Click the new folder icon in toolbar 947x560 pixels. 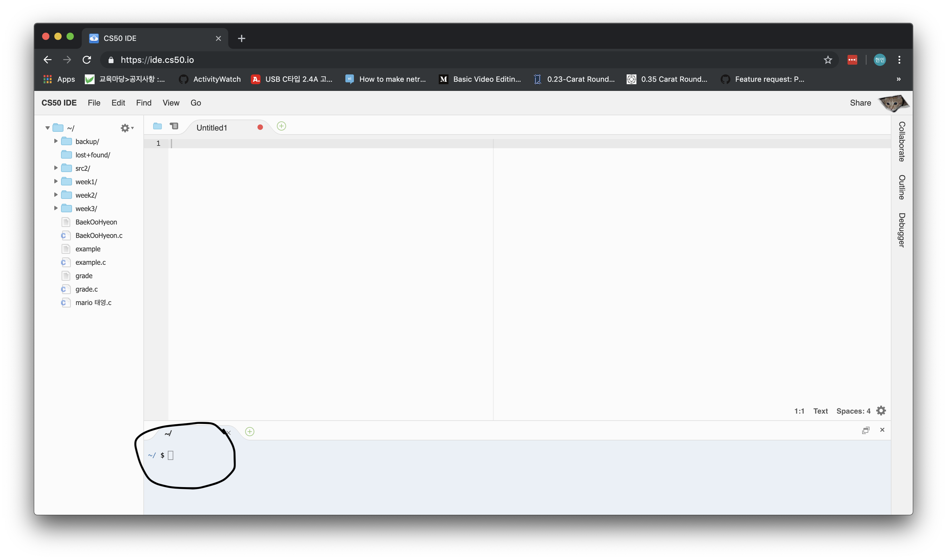click(157, 127)
